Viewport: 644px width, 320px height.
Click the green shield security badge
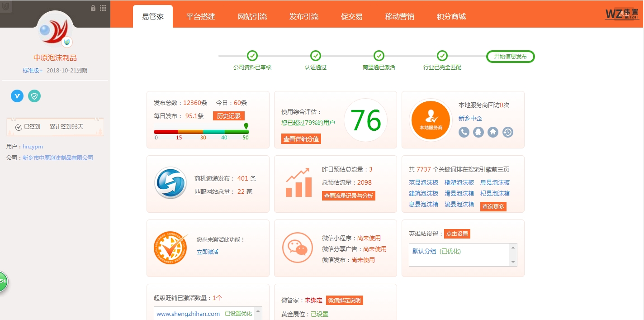tap(34, 96)
